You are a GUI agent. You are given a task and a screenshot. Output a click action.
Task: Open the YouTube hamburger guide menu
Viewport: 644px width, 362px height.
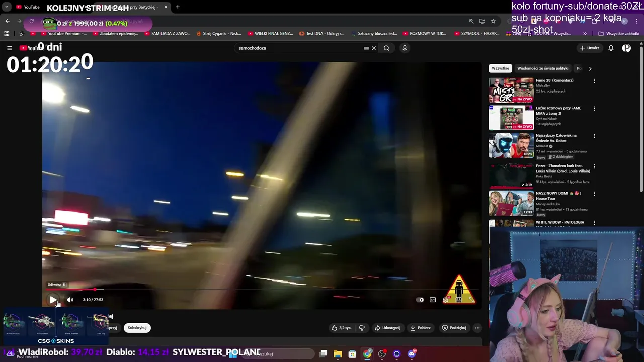tap(10, 48)
